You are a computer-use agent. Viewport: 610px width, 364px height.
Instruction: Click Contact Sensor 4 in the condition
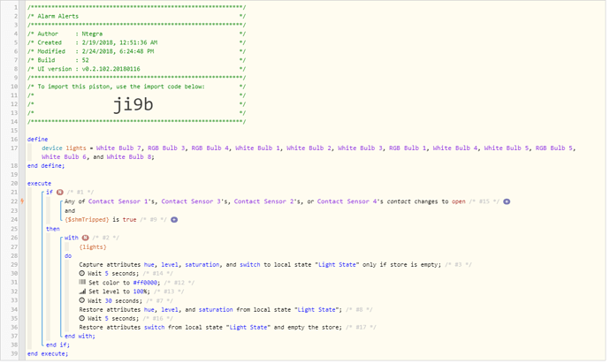pyautogui.click(x=347, y=202)
